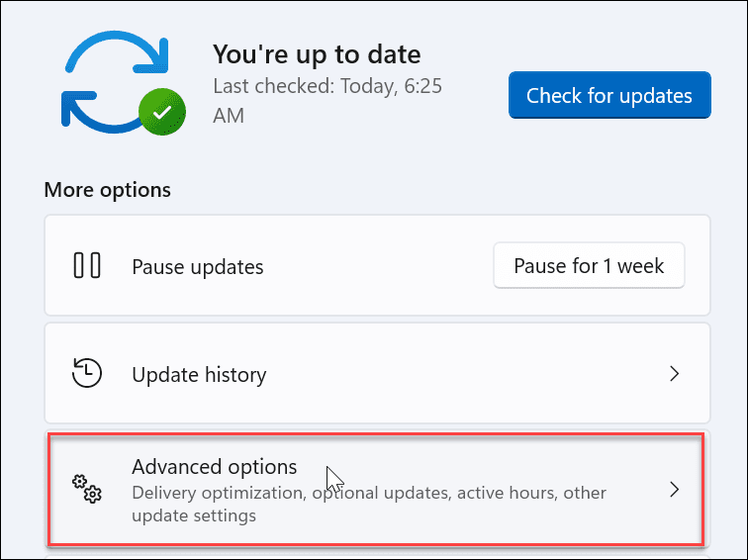Click the Update history clock icon
The image size is (748, 560).
[87, 374]
